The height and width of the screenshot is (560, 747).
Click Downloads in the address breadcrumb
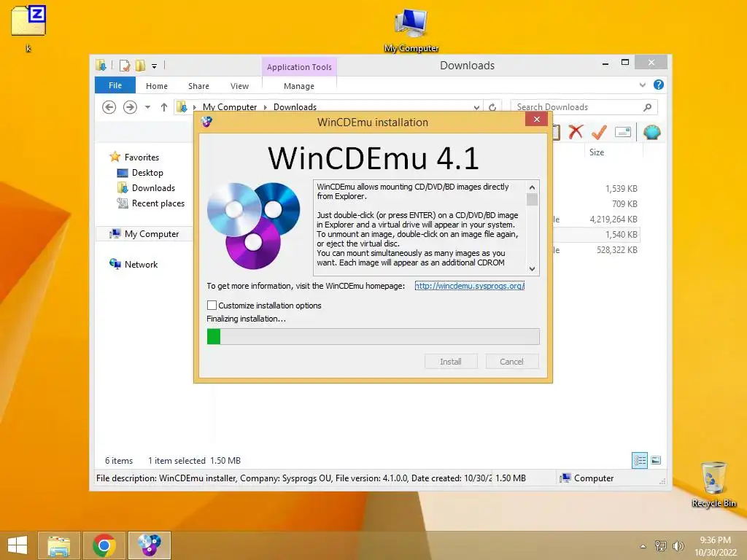coord(295,107)
